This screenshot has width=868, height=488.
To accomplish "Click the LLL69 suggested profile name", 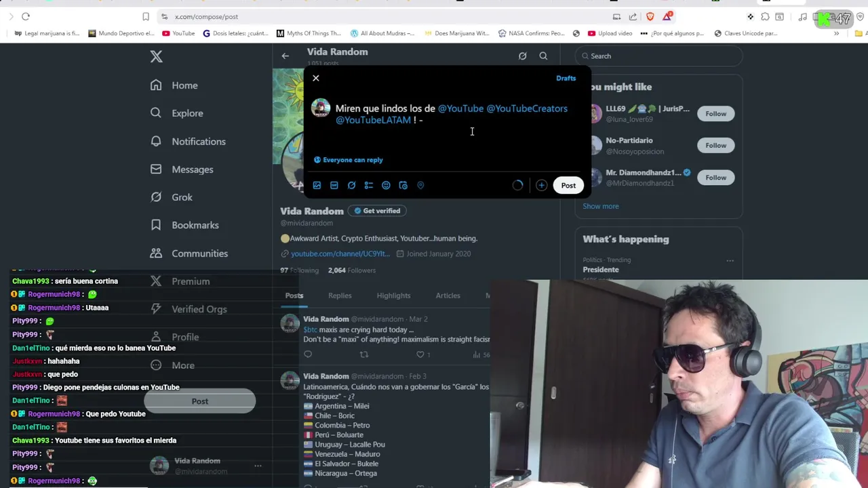I will 647,108.
